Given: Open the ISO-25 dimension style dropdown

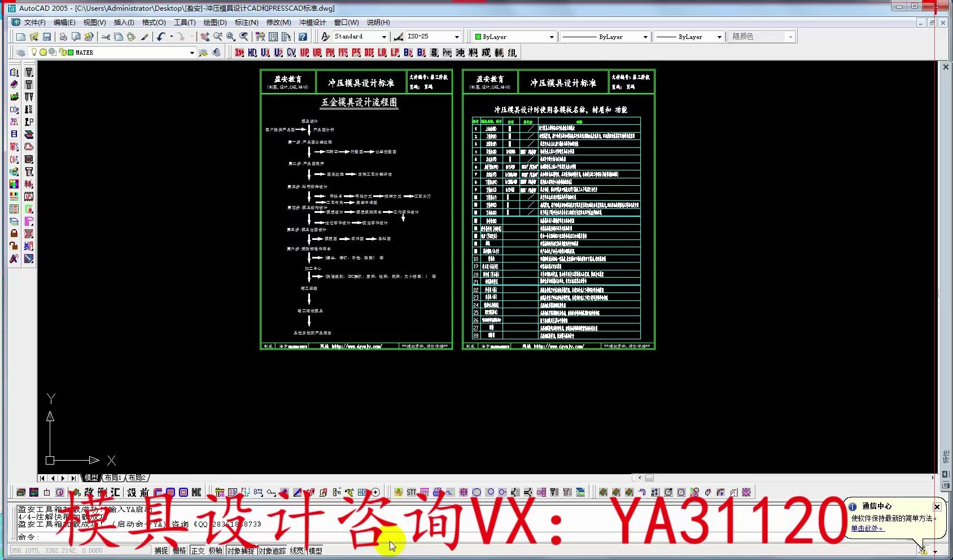Looking at the screenshot, I should pyautogui.click(x=456, y=36).
